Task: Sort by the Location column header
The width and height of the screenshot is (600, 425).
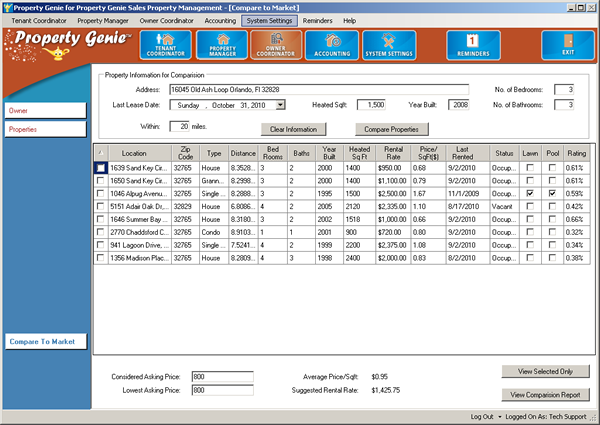Action: (x=140, y=153)
